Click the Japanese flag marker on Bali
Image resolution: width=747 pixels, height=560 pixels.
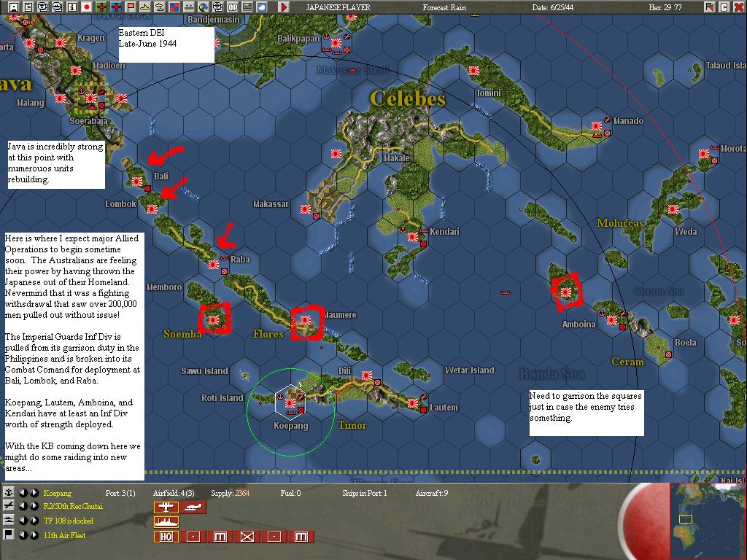click(136, 182)
